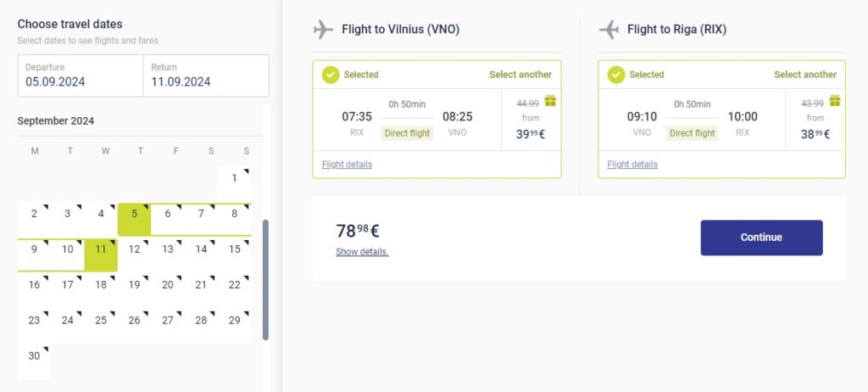Pick September 19 on the calendar
This screenshot has height=392, width=868.
134,285
